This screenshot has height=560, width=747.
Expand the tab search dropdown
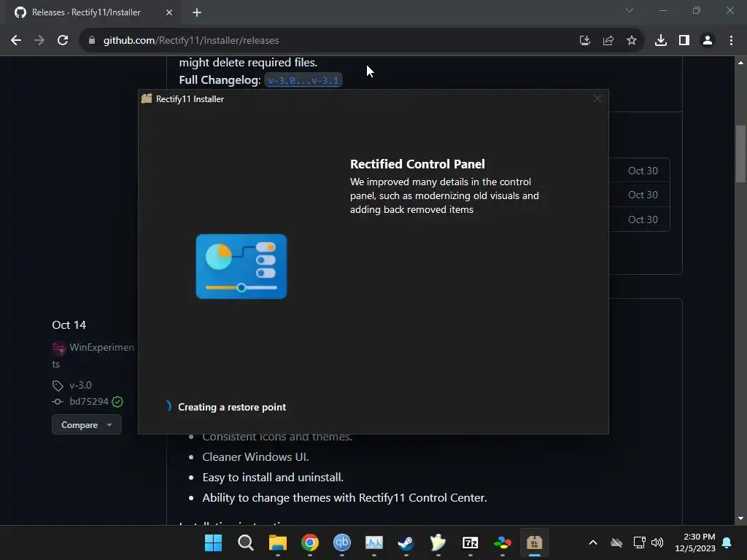[630, 10]
